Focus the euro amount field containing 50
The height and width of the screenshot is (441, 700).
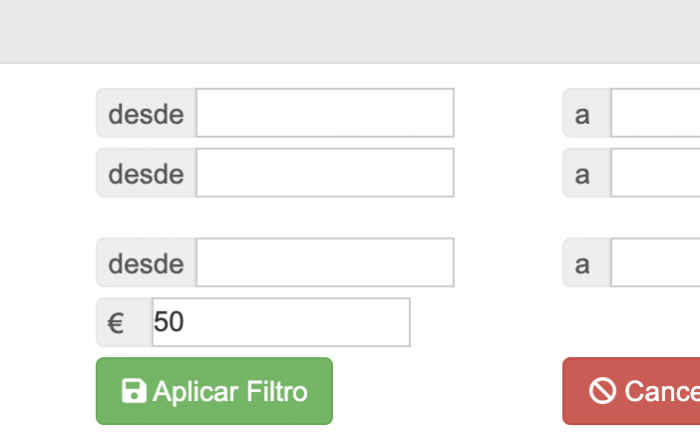click(x=281, y=322)
